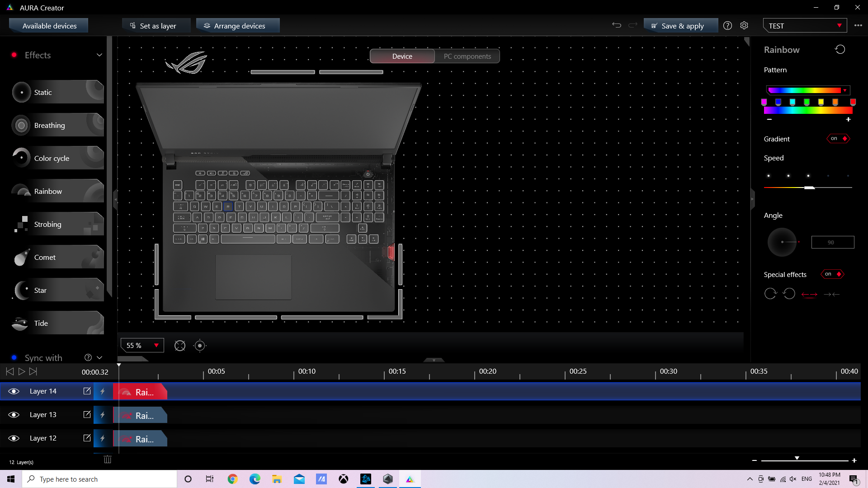Select the Star effect
This screenshot has width=868, height=488.
pyautogui.click(x=58, y=290)
